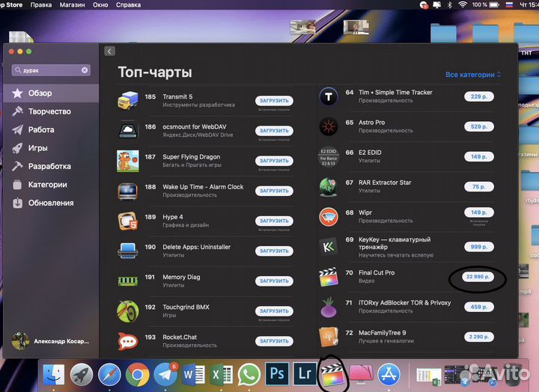Screen dimensions: 539x392
Task: Open Lightroom in the Dock
Action: pyautogui.click(x=305, y=374)
